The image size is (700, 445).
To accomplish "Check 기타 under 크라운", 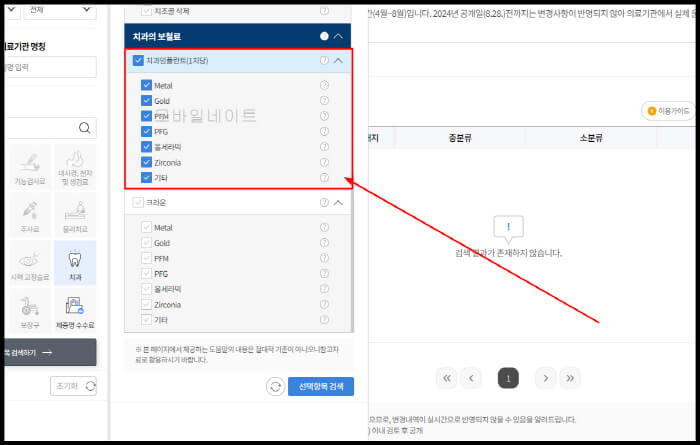I will 146,320.
